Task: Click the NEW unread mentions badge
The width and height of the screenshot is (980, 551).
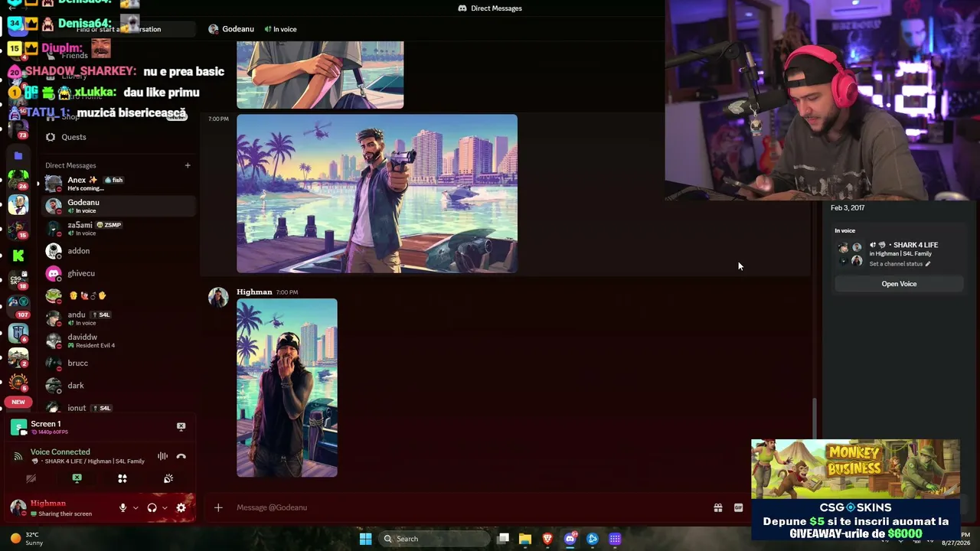Action: click(18, 402)
